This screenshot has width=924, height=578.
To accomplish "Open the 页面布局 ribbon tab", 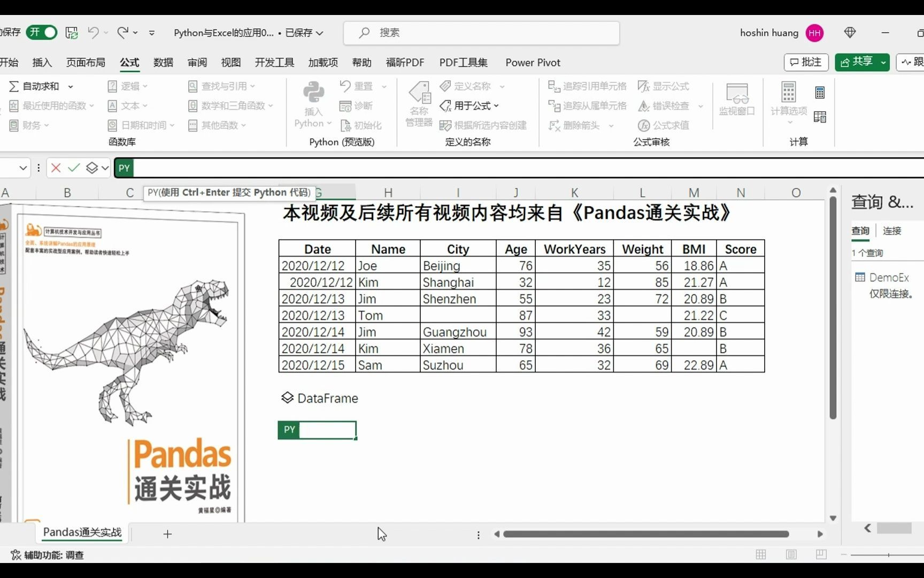I will coord(86,63).
